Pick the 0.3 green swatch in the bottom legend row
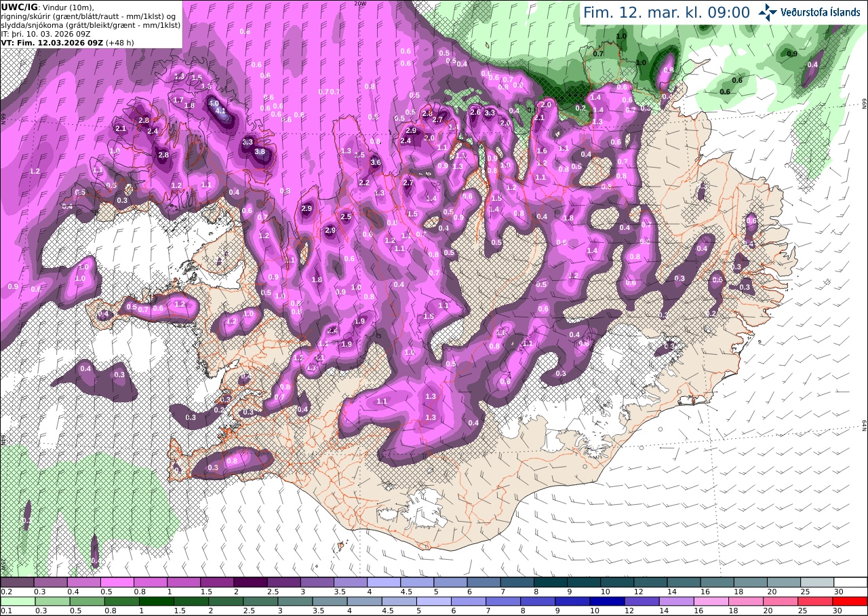This screenshot has width=868, height=616. point(52,601)
